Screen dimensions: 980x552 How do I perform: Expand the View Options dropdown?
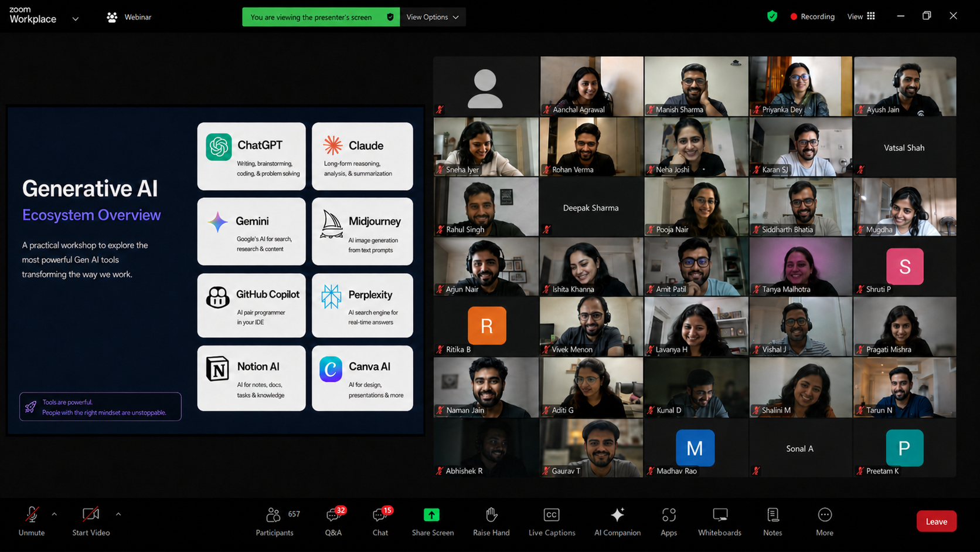[433, 17]
